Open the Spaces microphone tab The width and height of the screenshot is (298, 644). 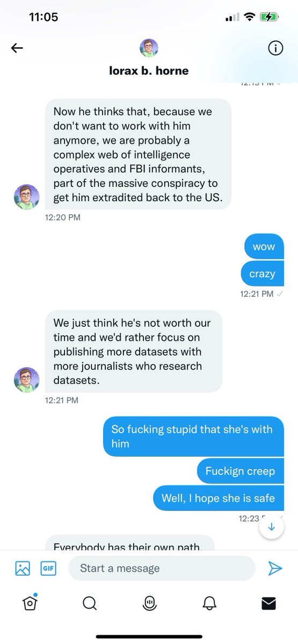pyautogui.click(x=149, y=604)
